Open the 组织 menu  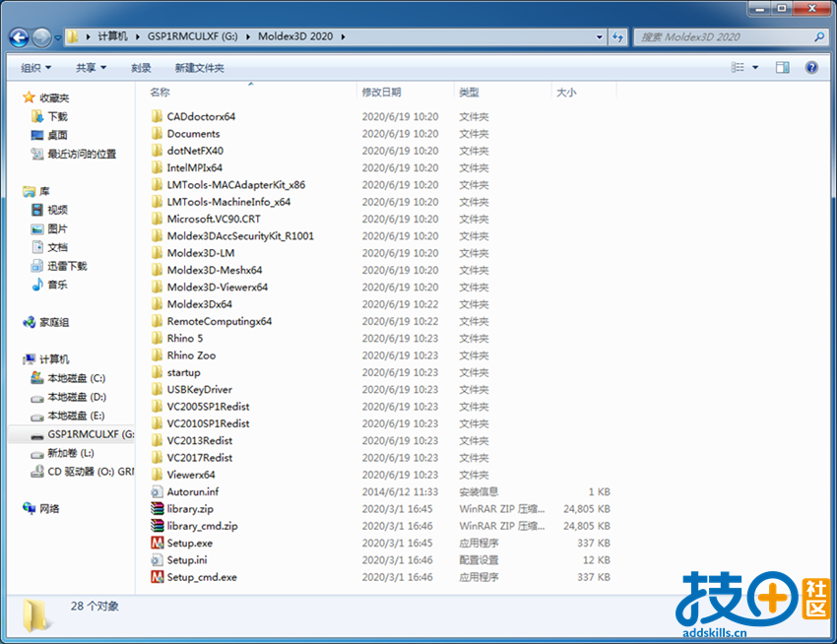pos(36,68)
